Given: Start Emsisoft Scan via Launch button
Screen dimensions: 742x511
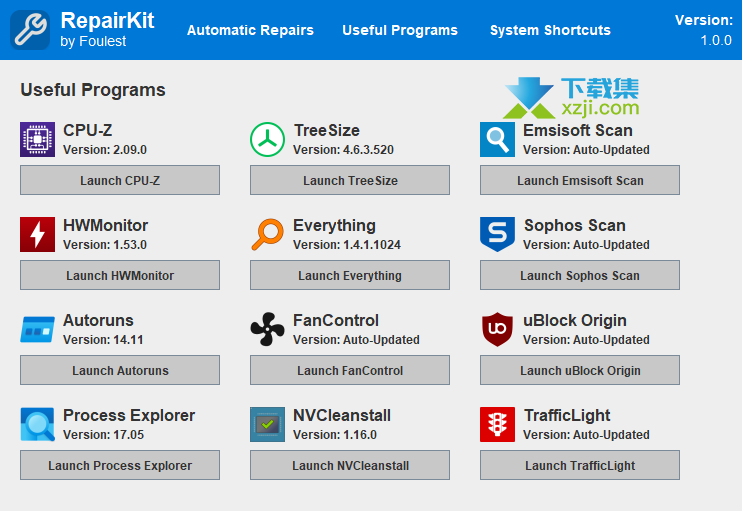Looking at the screenshot, I should (x=580, y=180).
